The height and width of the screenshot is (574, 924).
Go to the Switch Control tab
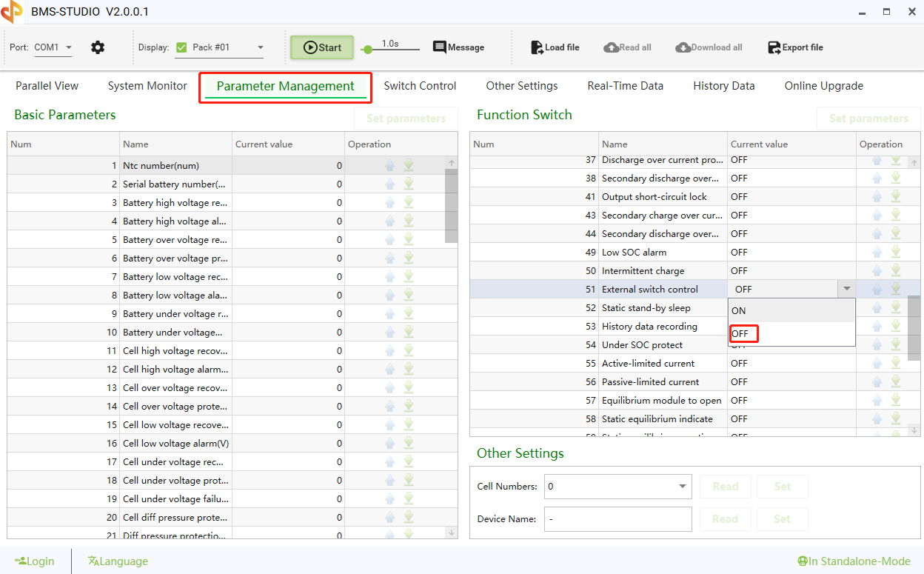(x=420, y=86)
